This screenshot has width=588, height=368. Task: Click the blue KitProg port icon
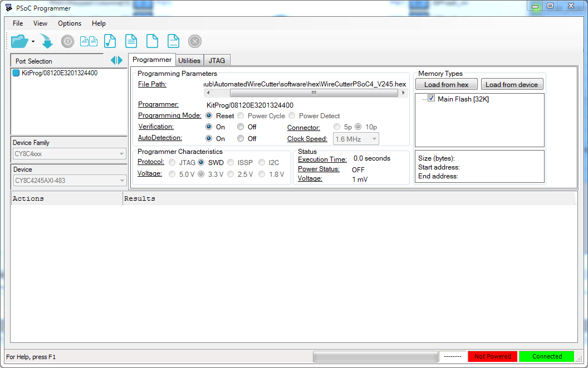(x=16, y=73)
